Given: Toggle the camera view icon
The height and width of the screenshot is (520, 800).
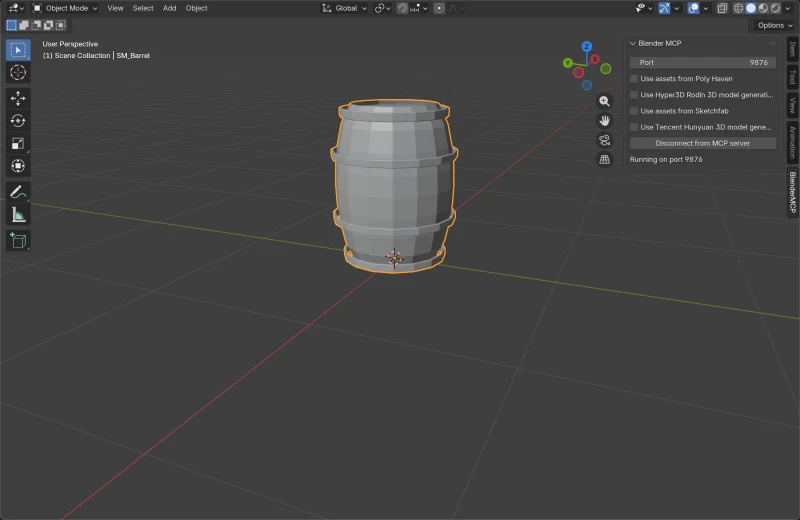Looking at the screenshot, I should pos(604,140).
